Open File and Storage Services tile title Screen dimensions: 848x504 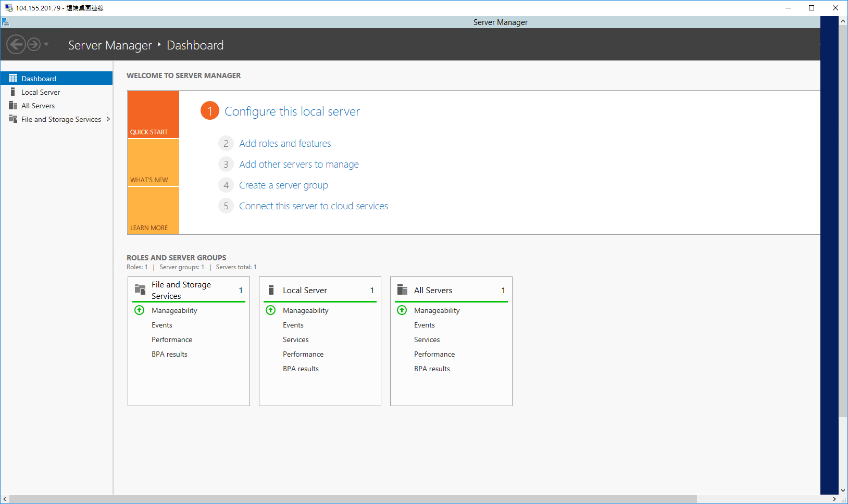(x=181, y=290)
